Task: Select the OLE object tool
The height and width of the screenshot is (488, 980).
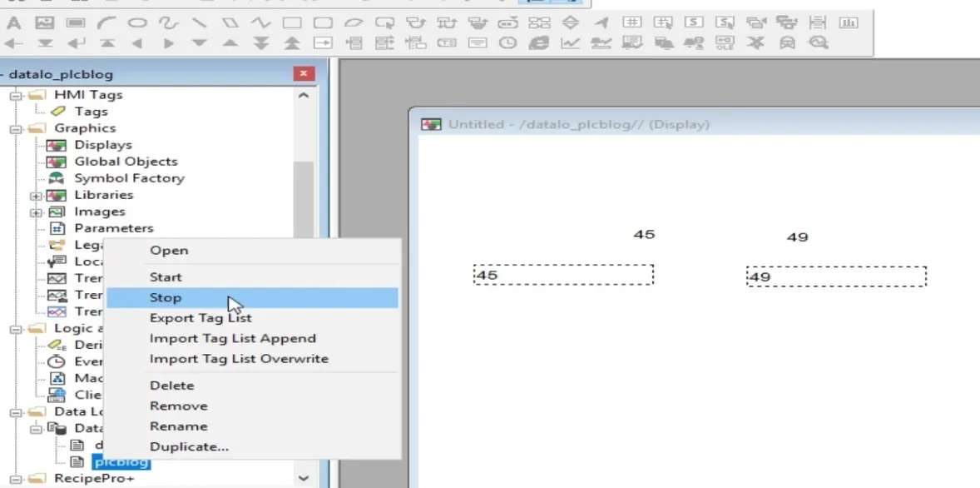Action: pos(725,43)
